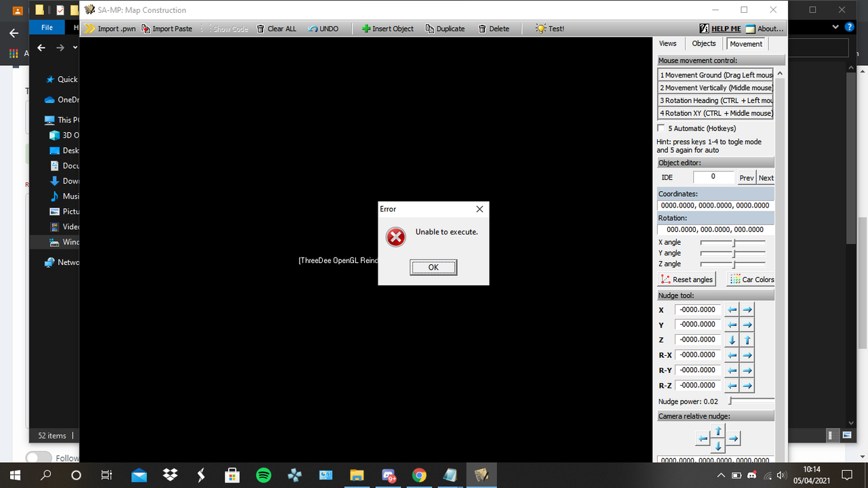
Task: Open the Car Colors picker
Action: click(x=751, y=279)
